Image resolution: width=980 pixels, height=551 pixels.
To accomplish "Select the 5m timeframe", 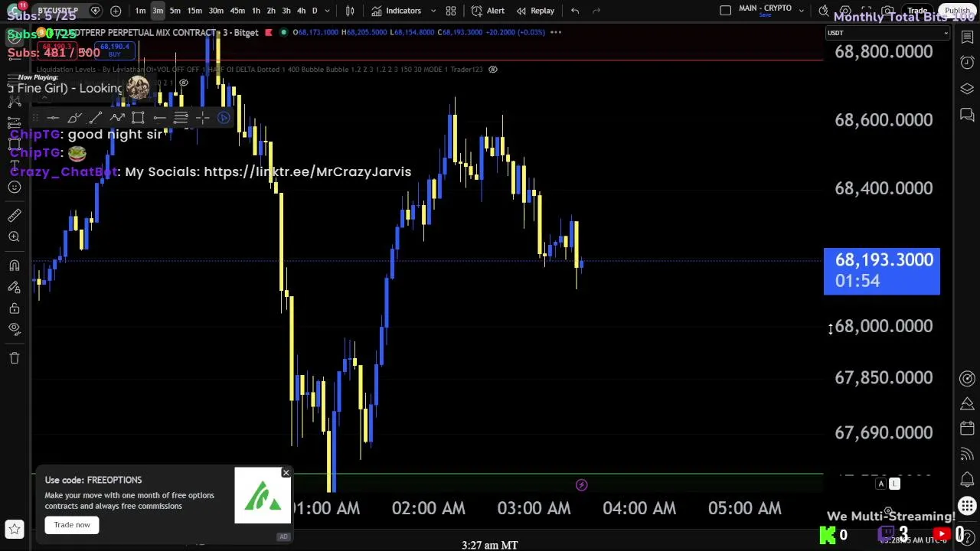I will [x=175, y=11].
